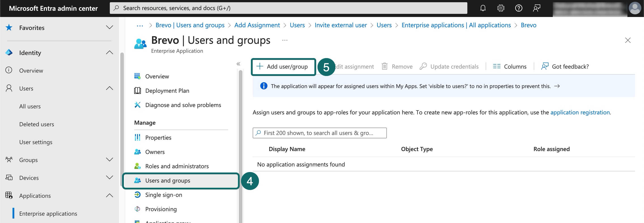
Task: Click the Remove trash icon
Action: (x=385, y=66)
